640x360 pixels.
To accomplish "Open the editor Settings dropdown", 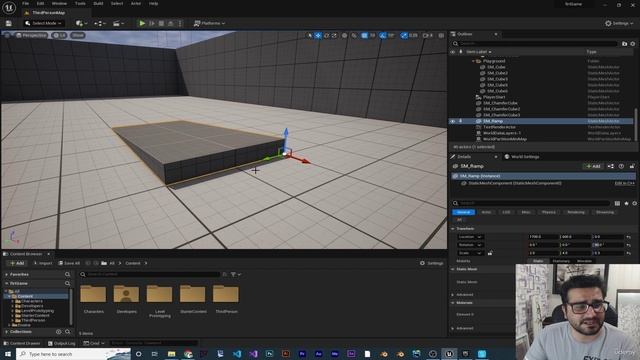I will pyautogui.click(x=619, y=23).
